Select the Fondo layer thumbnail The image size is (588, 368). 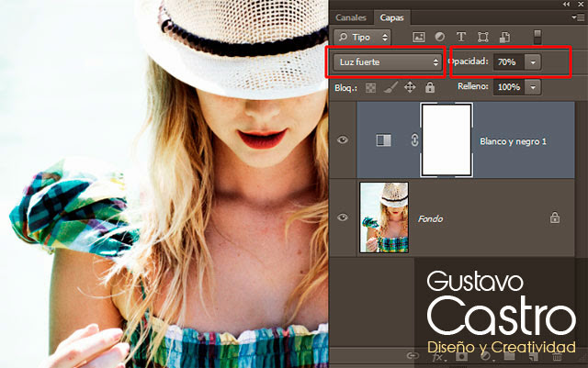click(384, 217)
